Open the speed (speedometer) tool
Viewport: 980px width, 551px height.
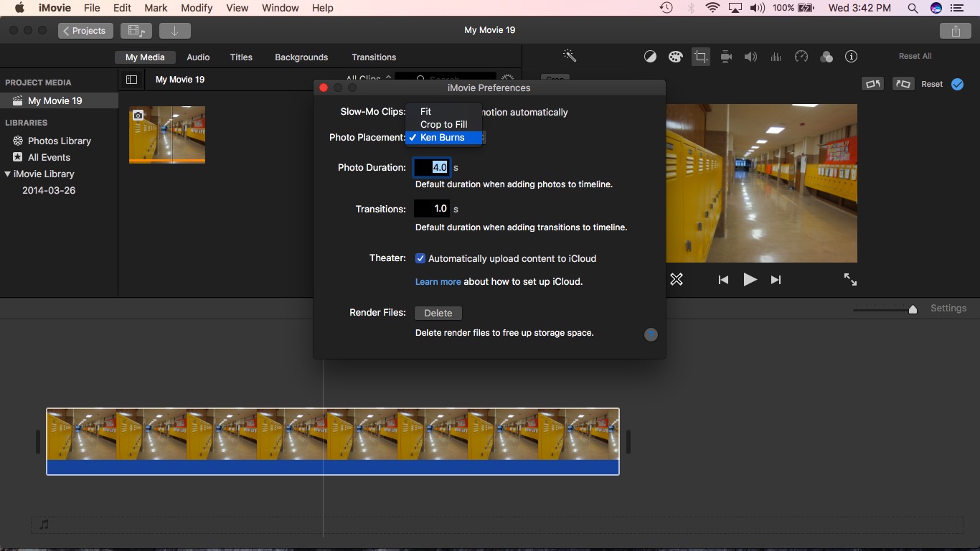(801, 57)
